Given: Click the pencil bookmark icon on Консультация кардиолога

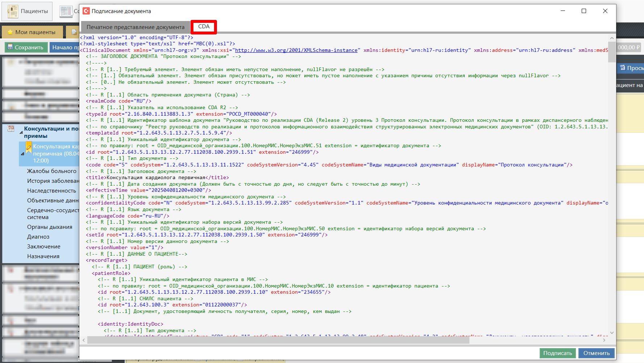Looking at the screenshot, I should pos(29,147).
